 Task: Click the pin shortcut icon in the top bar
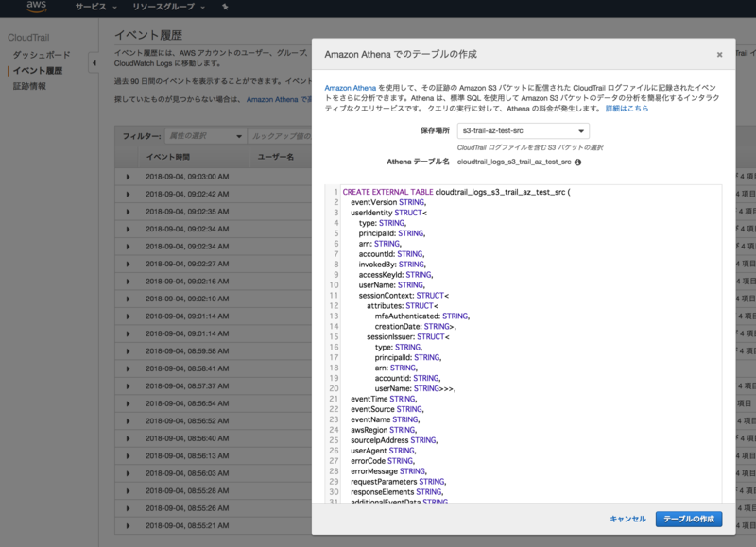click(225, 7)
